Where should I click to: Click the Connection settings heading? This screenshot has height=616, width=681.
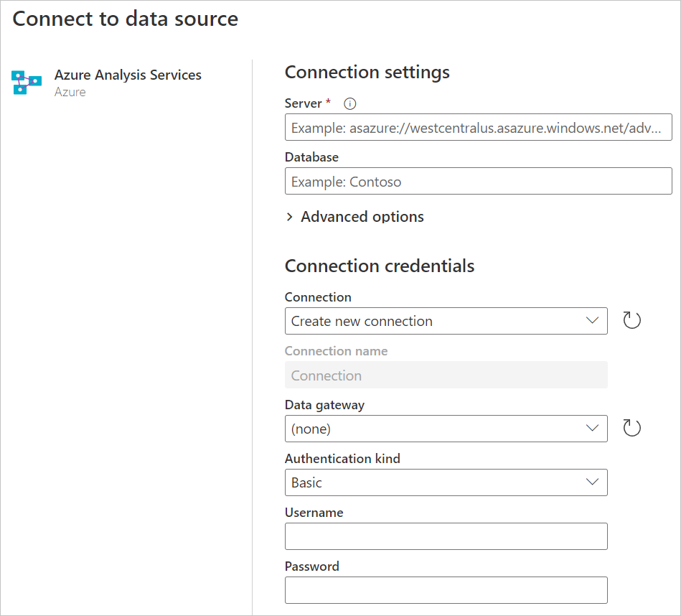[367, 73]
